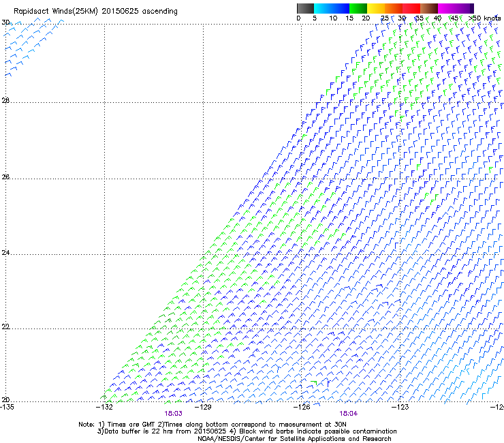
Task: Click the '40' label under the color bar
Action: 437,18
